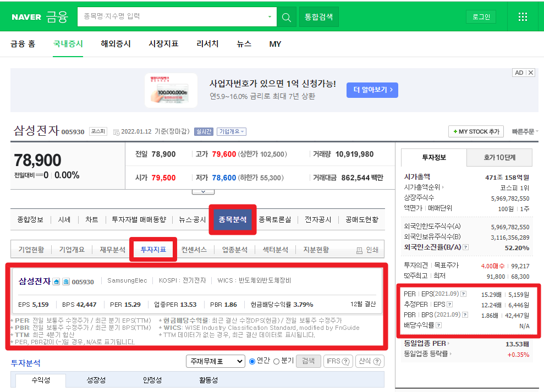This screenshot has width=544, height=392.
Task: Open the Naver apps grid icon
Action: (x=523, y=17)
